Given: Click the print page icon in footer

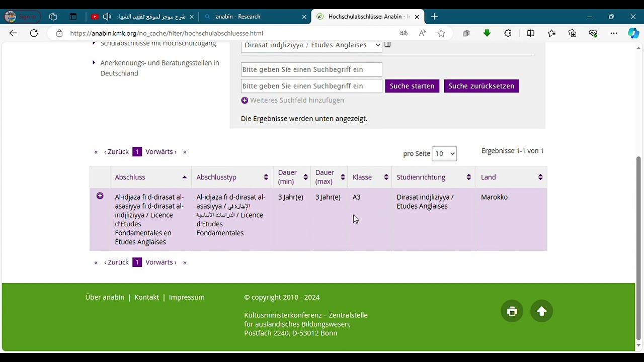Looking at the screenshot, I should (x=512, y=311).
